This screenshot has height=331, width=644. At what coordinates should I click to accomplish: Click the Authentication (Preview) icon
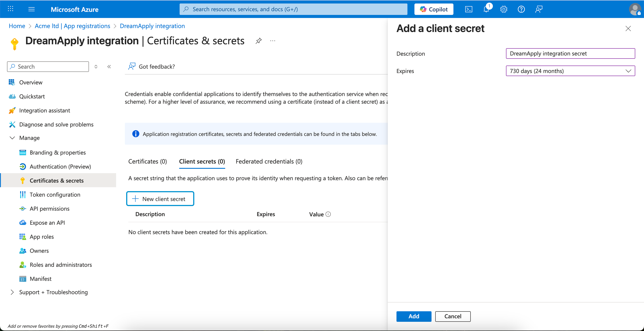[23, 166]
